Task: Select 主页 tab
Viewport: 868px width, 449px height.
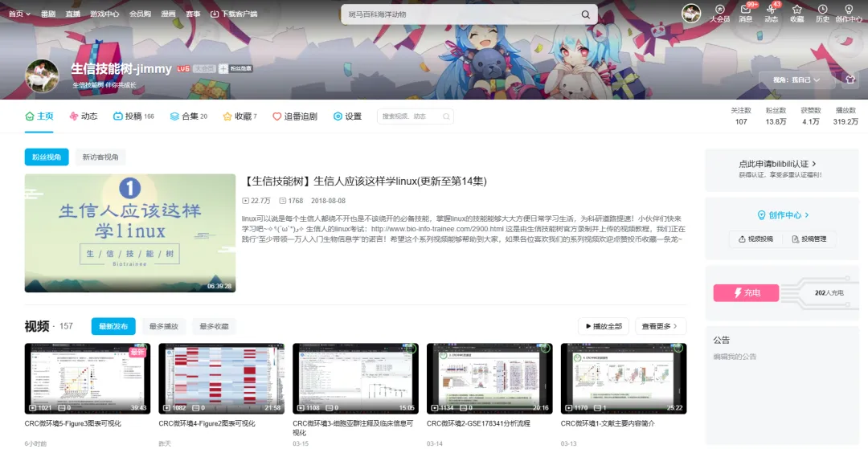Action: point(39,116)
